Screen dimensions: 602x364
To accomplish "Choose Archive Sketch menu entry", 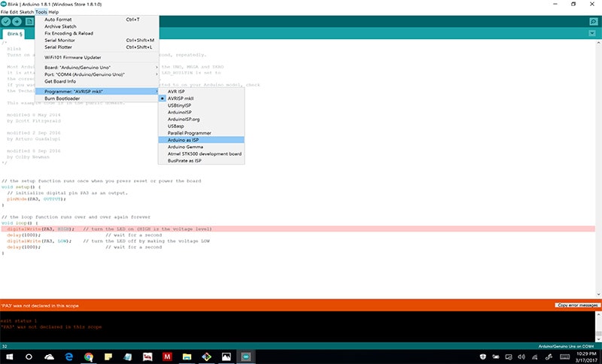I will (x=97, y=26).
